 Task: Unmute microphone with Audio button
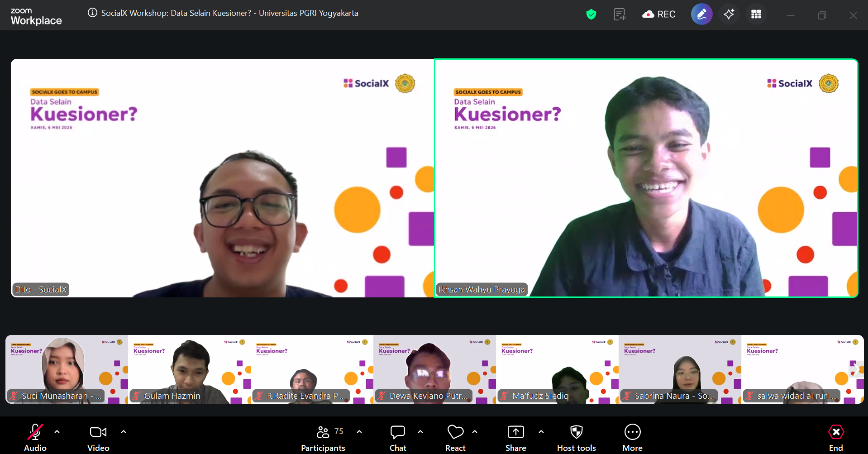tap(35, 437)
